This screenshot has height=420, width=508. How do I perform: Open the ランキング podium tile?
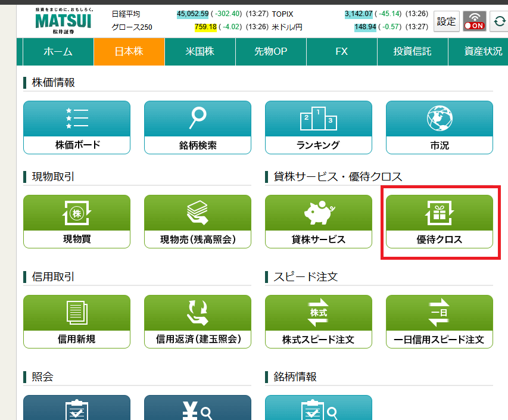[318, 127]
